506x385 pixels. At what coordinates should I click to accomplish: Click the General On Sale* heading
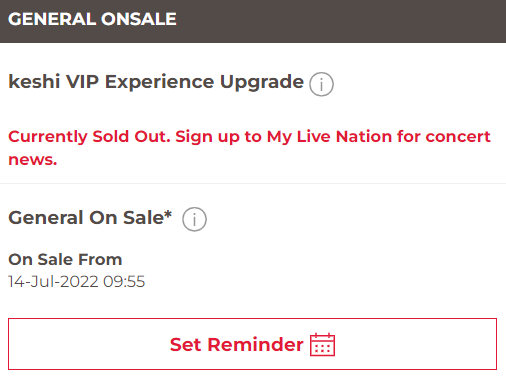coord(90,218)
